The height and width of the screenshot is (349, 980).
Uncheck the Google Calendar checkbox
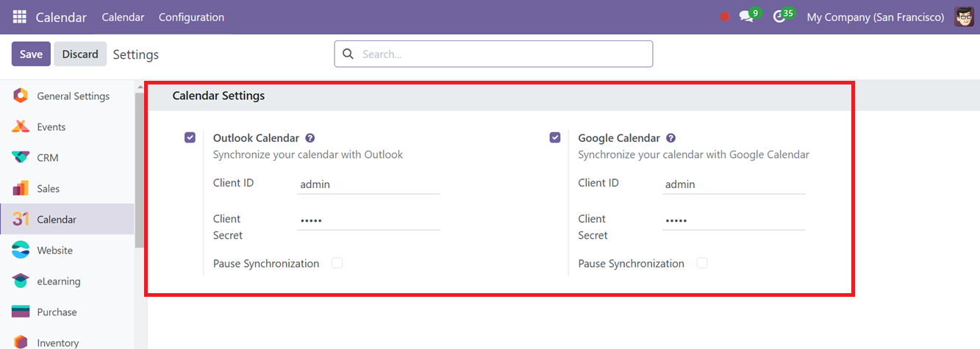[555, 137]
